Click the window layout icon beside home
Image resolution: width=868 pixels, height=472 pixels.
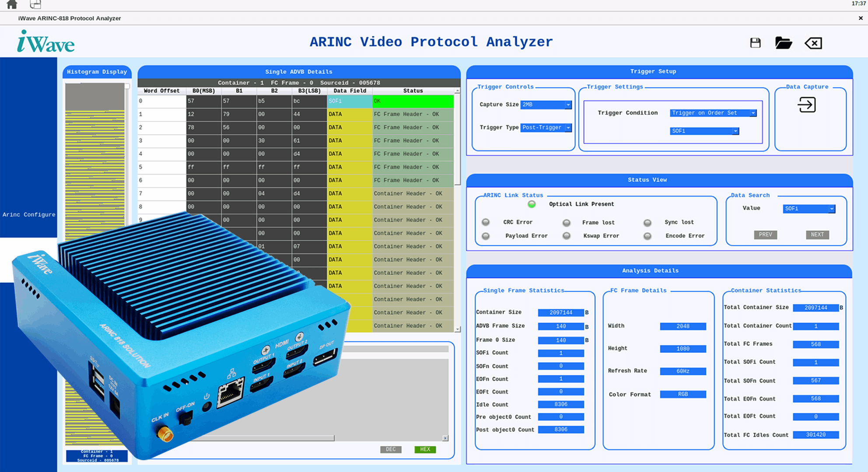pyautogui.click(x=35, y=4)
